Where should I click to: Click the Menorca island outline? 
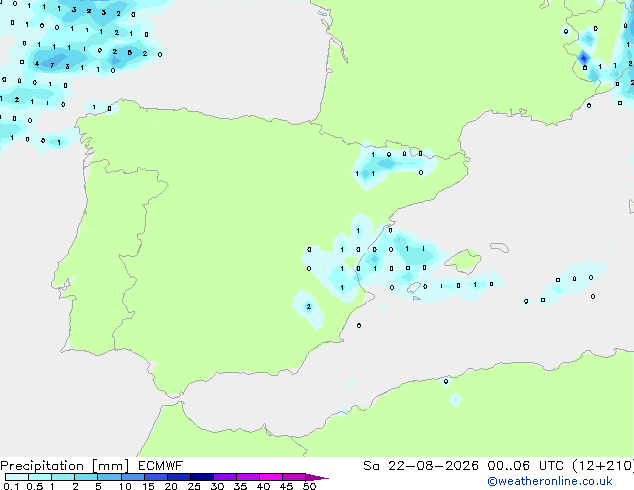tap(500, 247)
